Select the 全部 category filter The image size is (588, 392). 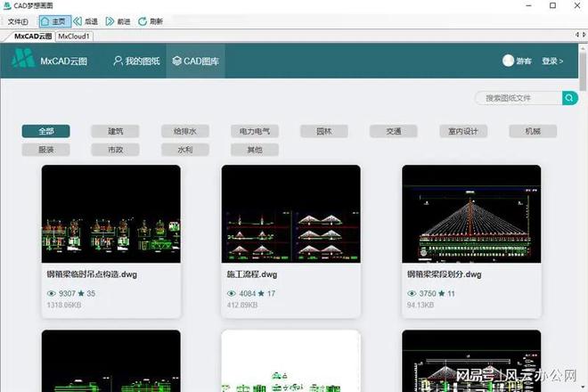45,131
